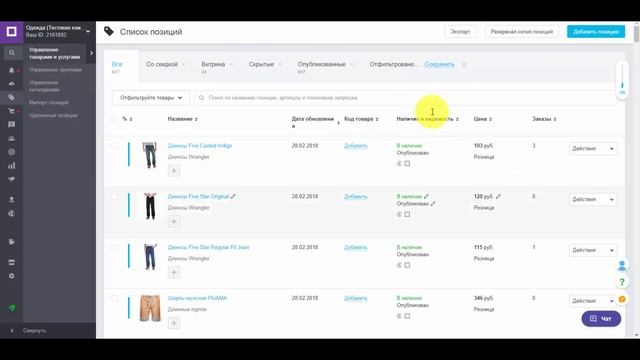Collapse the sidebar with the Свернуть arrow
This screenshot has width=640, height=360.
coord(12,331)
